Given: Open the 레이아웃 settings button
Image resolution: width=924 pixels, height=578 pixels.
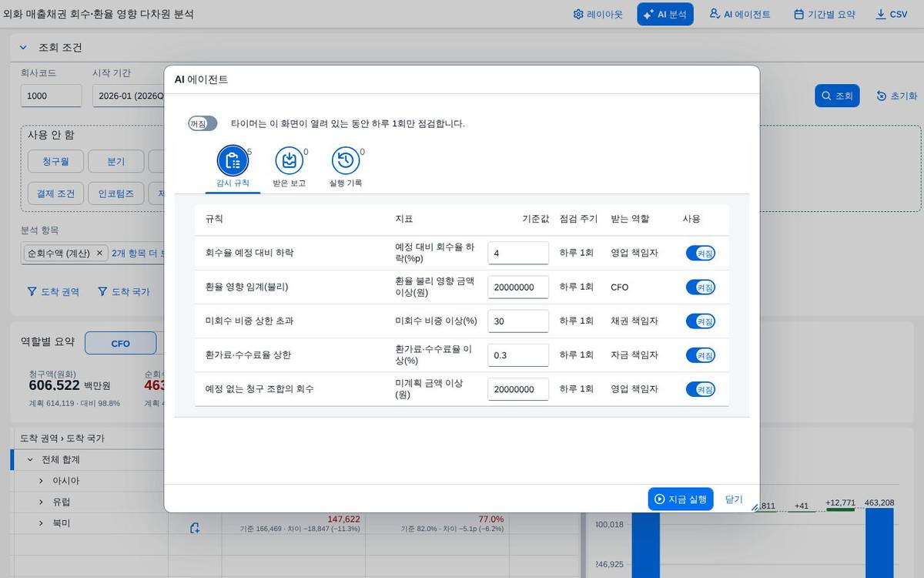Looking at the screenshot, I should pos(598,14).
